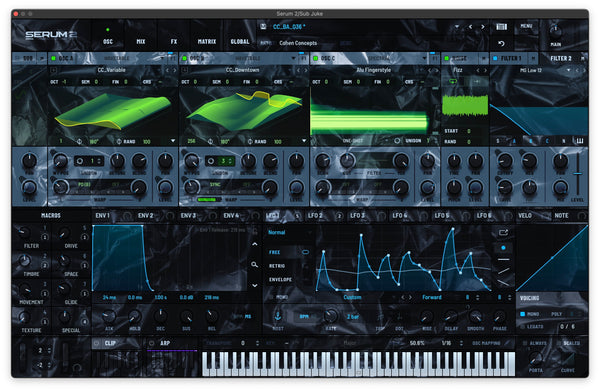Select the VELO tab
Viewport: 600px width, 391px height.
pos(525,216)
